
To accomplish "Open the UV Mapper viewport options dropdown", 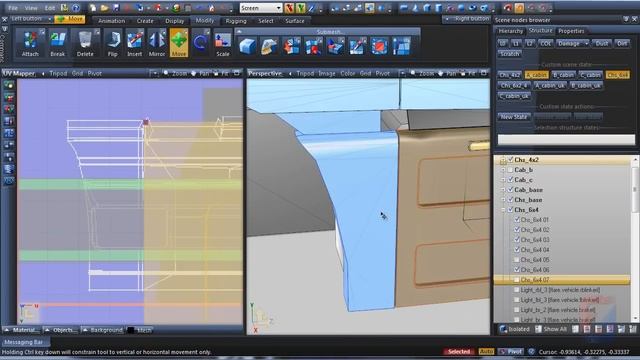I will [x=155, y=73].
